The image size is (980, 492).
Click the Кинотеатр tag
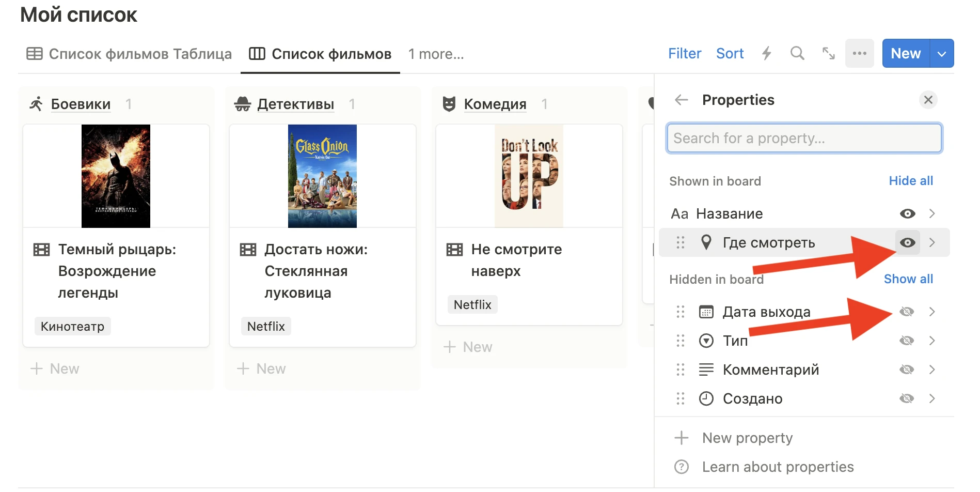(x=73, y=326)
